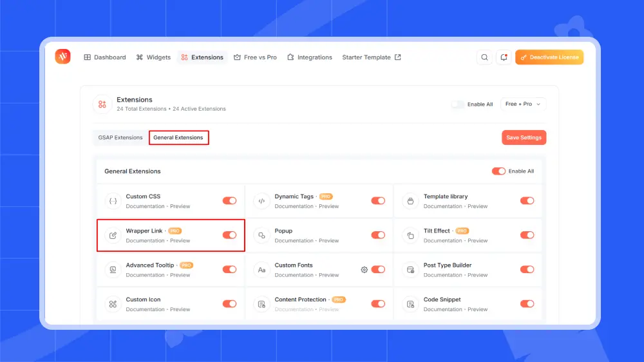Viewport: 644px width, 362px height.
Task: Switch off the Tilt Effect toggle
Action: [527, 235]
